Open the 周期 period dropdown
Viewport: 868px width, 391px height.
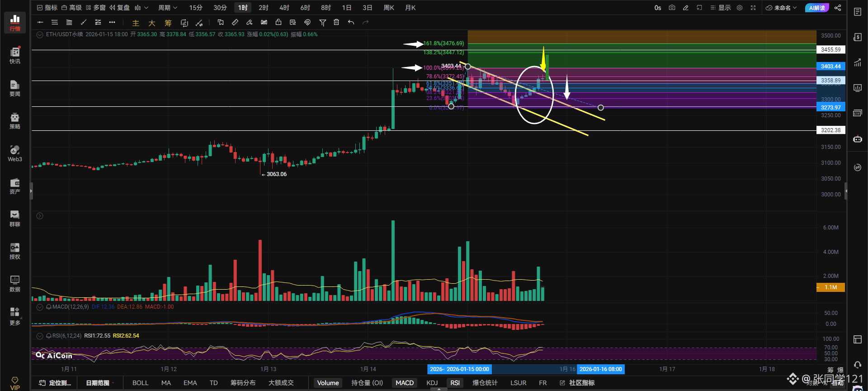pyautogui.click(x=168, y=8)
